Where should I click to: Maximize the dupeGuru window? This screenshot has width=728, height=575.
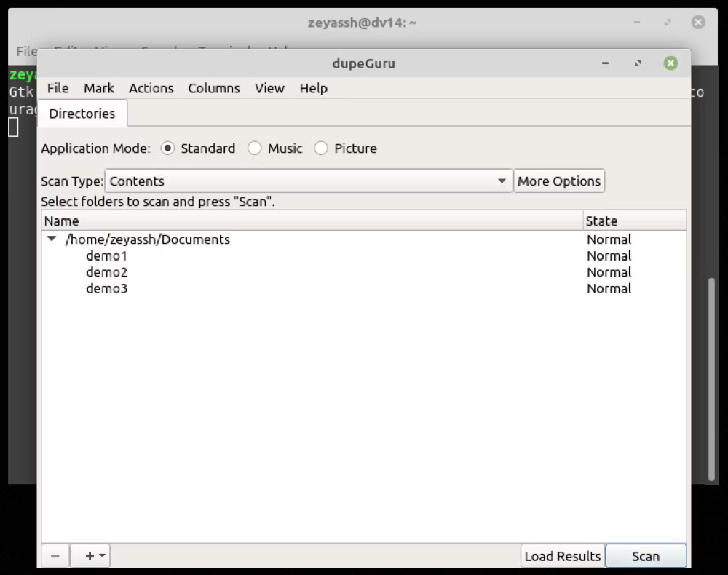(x=638, y=63)
